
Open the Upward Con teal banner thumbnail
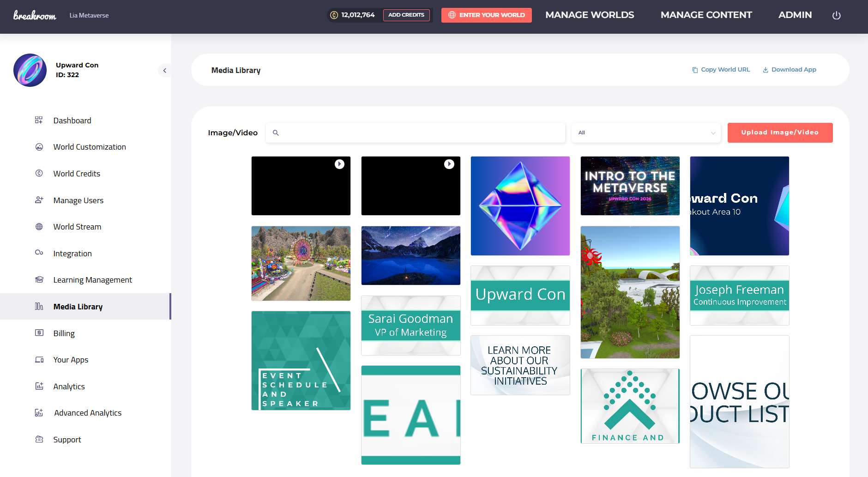520,296
